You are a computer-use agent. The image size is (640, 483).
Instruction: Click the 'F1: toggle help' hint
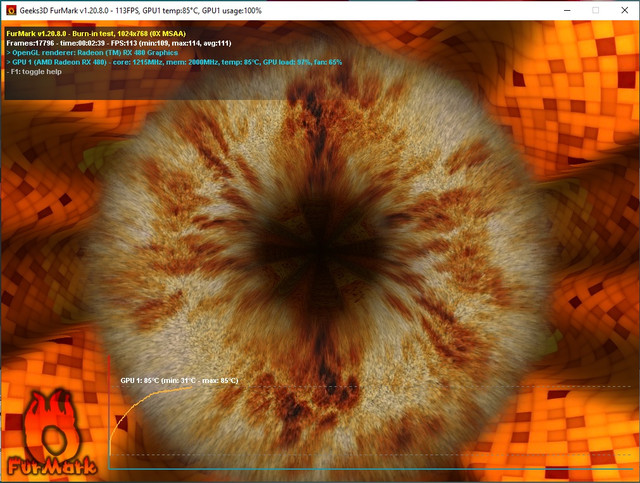(34, 72)
